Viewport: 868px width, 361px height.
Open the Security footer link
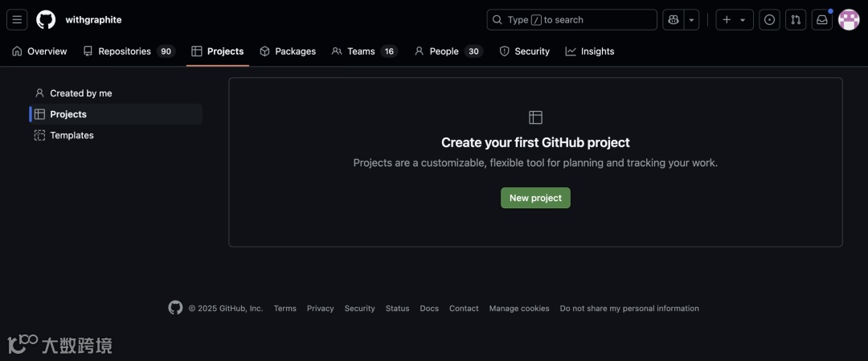[360, 309]
